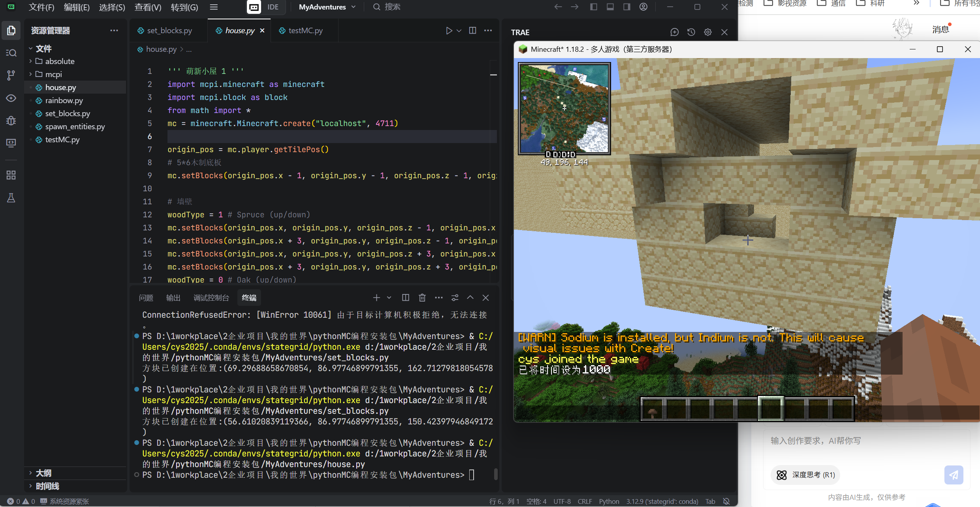980x507 pixels.
Task: Open the Testing flask icon
Action: click(x=11, y=198)
